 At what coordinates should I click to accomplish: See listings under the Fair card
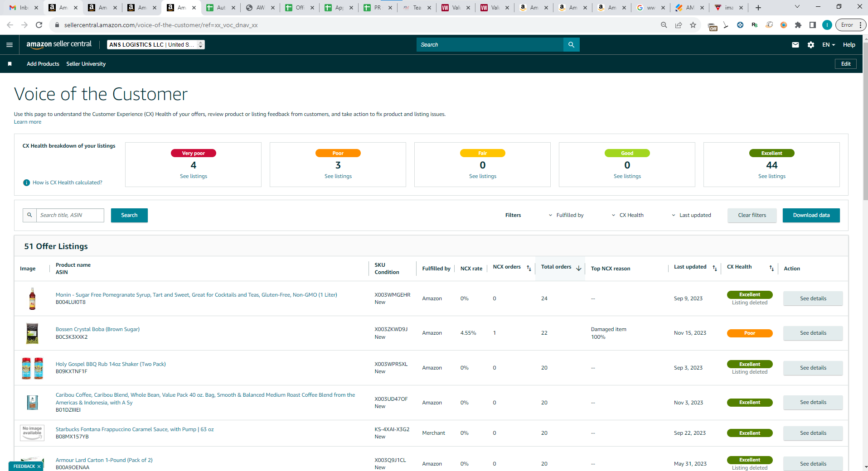483,176
